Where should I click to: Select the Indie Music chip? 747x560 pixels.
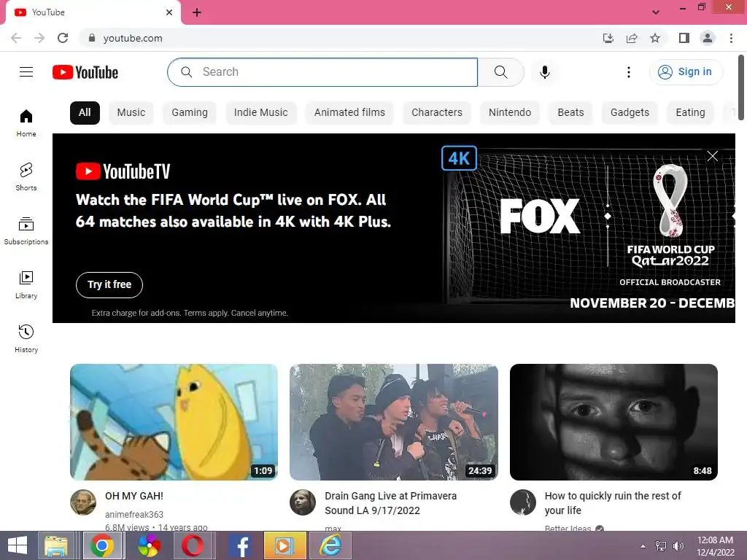coord(260,113)
